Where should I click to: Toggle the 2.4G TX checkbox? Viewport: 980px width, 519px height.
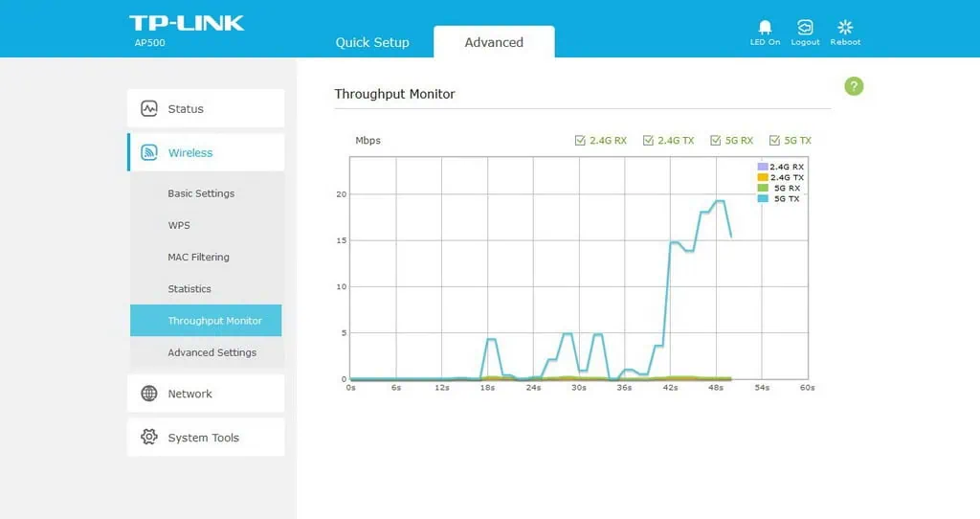648,141
